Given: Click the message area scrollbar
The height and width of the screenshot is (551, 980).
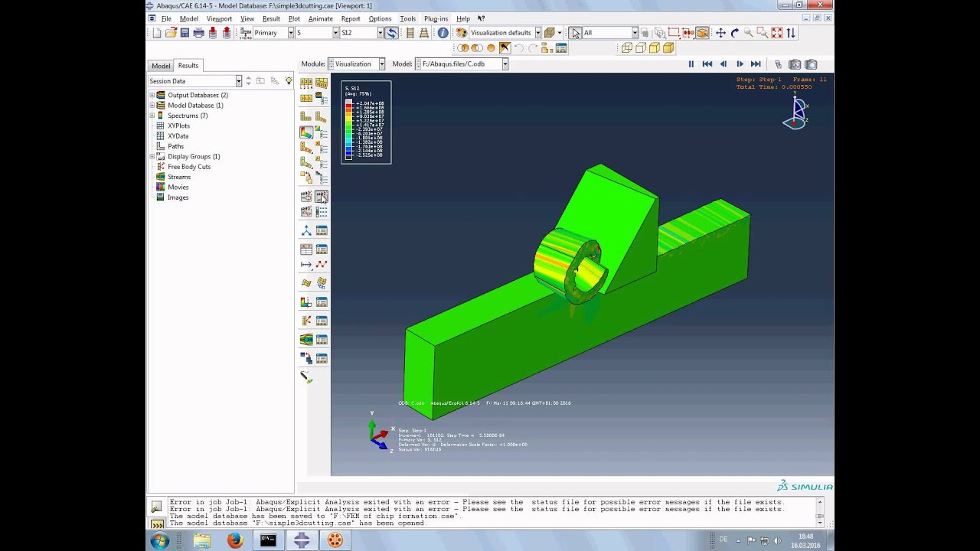Looking at the screenshot, I should (x=820, y=512).
